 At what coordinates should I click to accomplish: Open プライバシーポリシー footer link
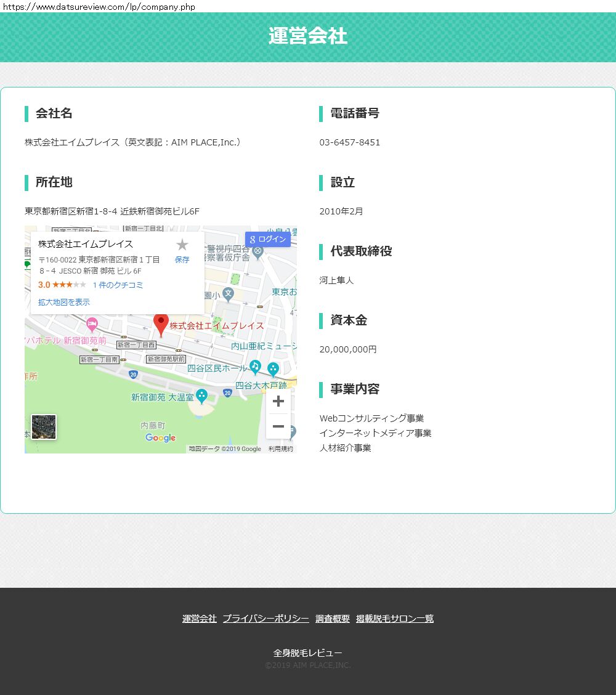[x=265, y=619]
